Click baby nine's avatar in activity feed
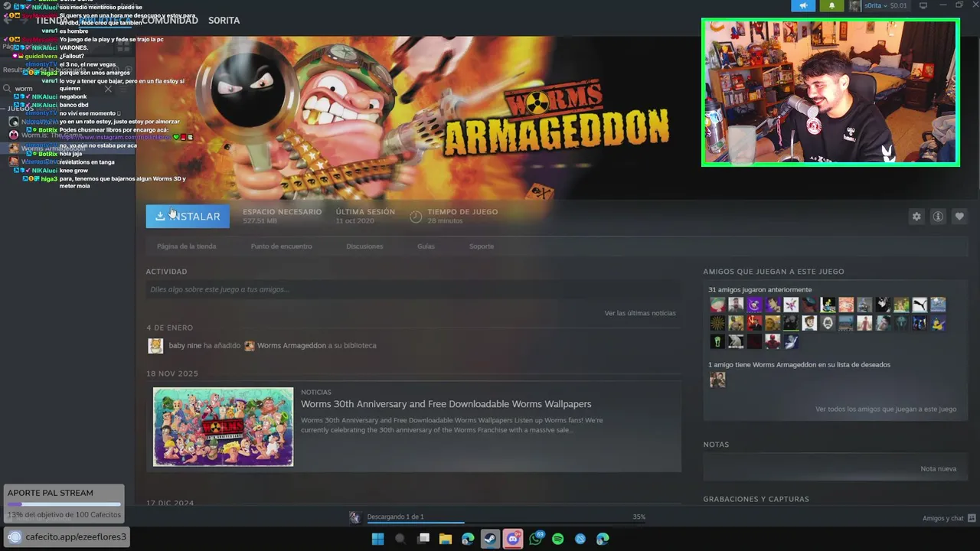 155,346
